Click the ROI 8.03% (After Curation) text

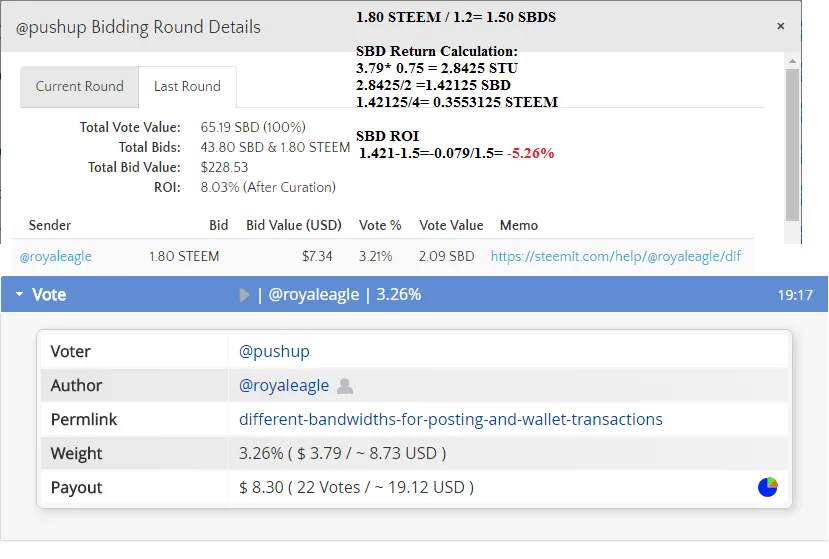[268, 187]
